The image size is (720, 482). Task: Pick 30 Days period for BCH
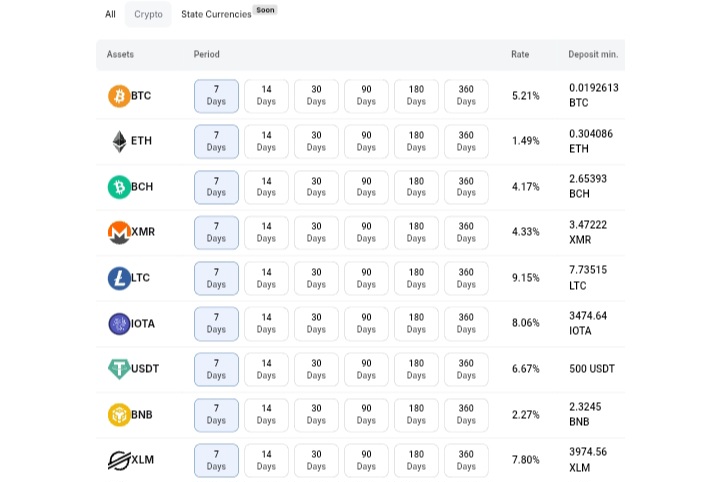pyautogui.click(x=316, y=187)
